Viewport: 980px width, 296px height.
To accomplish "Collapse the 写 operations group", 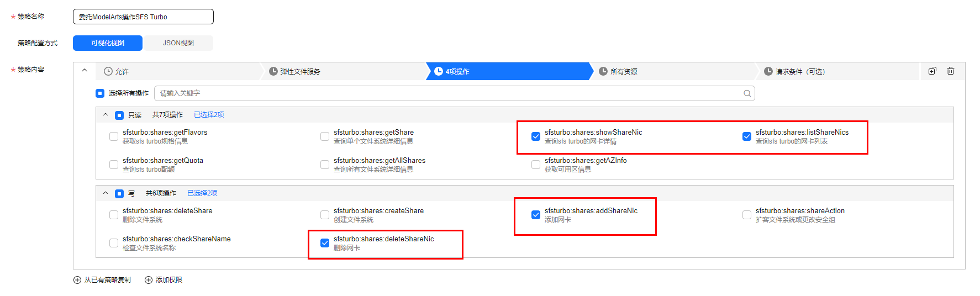I will point(106,193).
